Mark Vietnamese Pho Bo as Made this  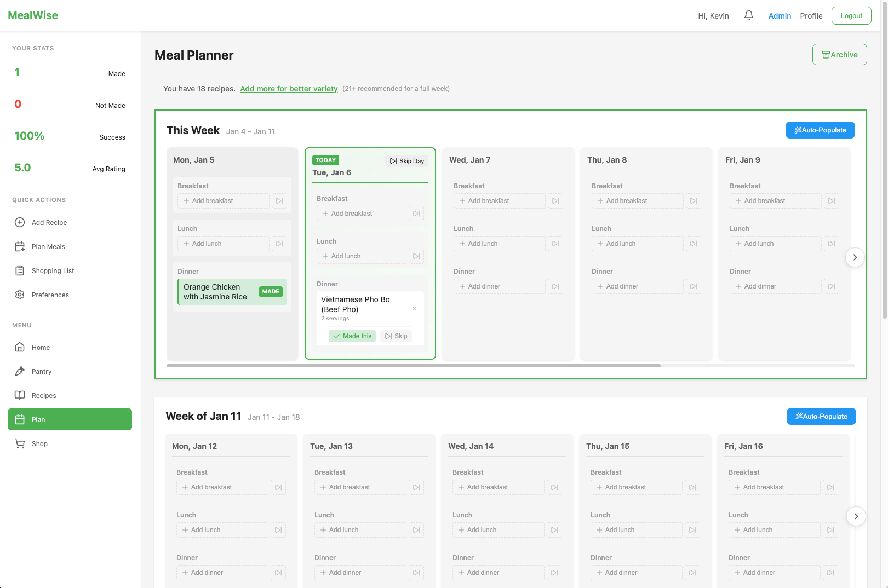[352, 336]
